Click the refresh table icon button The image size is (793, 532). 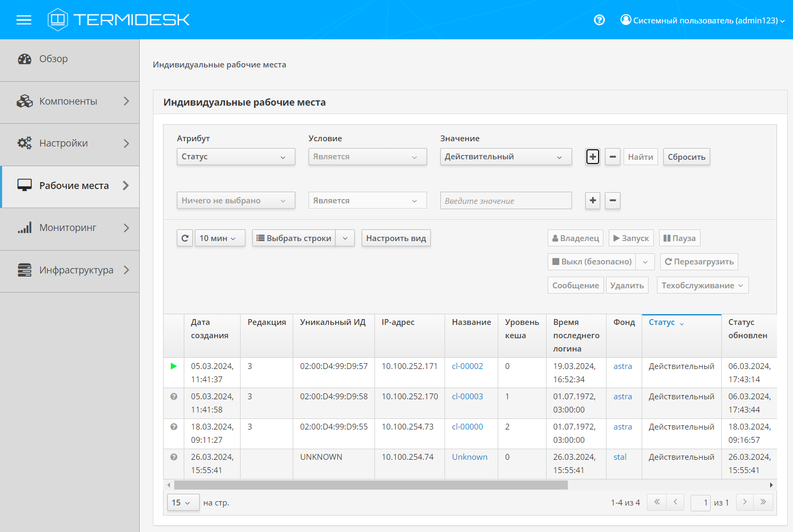point(185,238)
